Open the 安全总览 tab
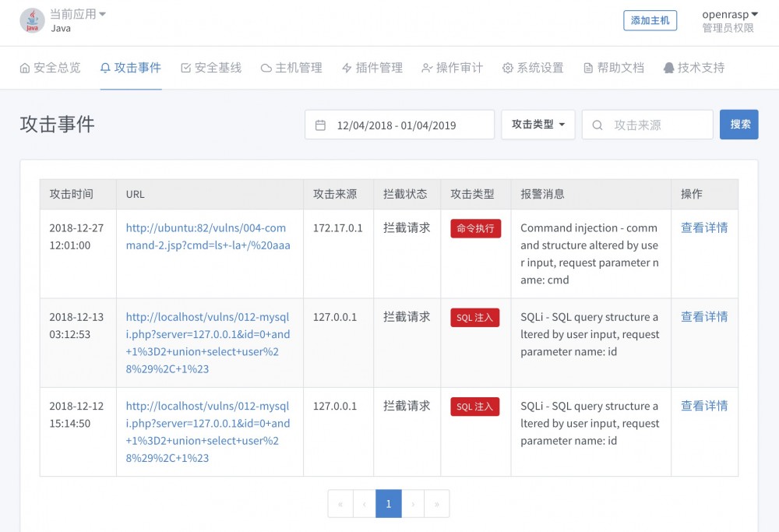This screenshot has height=532, width=779. 50,68
